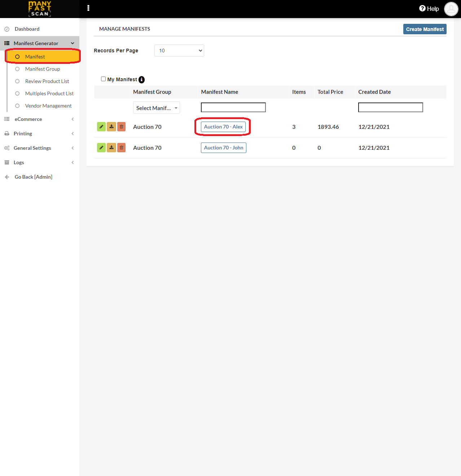This screenshot has width=461, height=476.
Task: Click the Help question mark icon
Action: [x=422, y=8]
